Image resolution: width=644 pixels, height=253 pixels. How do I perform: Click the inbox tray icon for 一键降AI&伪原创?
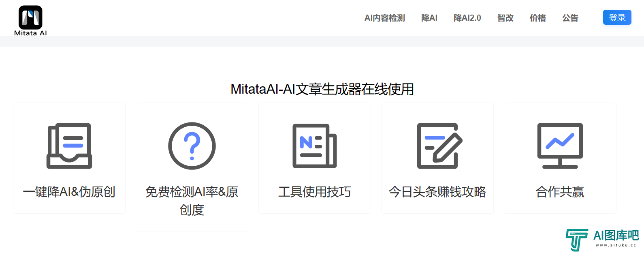coord(69,146)
